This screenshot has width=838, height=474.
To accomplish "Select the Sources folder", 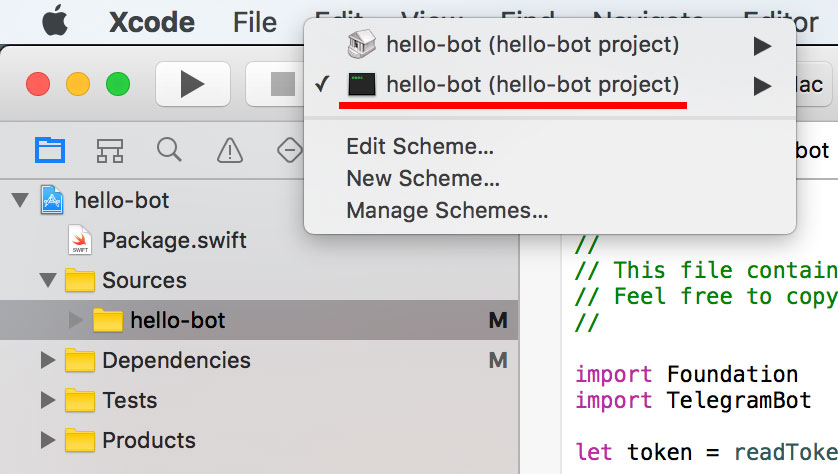I will point(144,281).
